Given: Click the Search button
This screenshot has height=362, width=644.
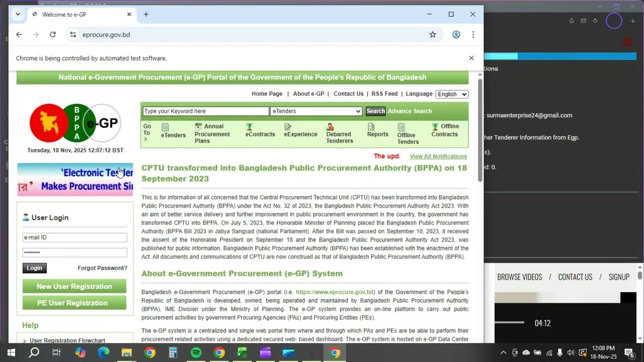Looking at the screenshot, I should click(x=375, y=111).
